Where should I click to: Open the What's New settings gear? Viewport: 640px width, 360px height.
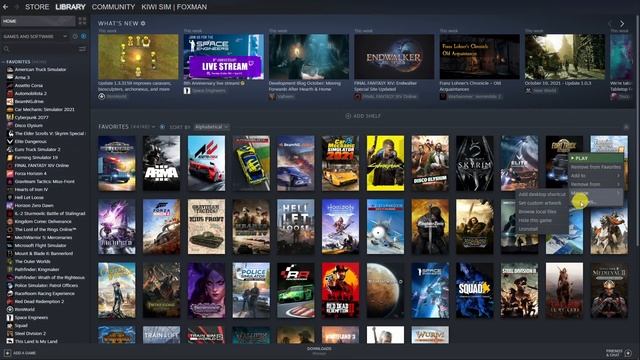(x=143, y=23)
